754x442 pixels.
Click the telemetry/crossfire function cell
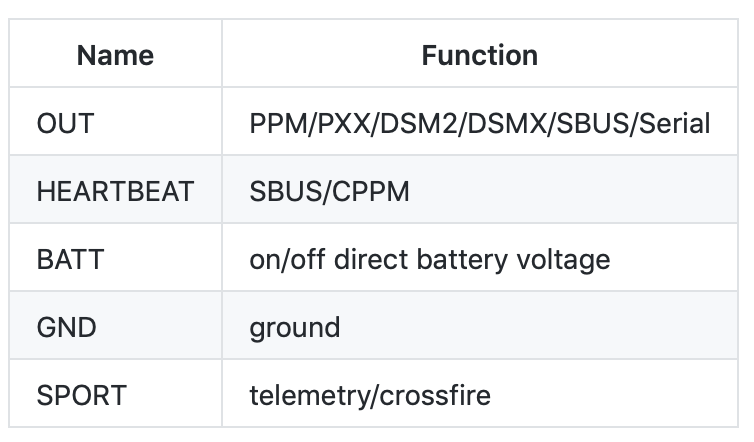(x=370, y=395)
